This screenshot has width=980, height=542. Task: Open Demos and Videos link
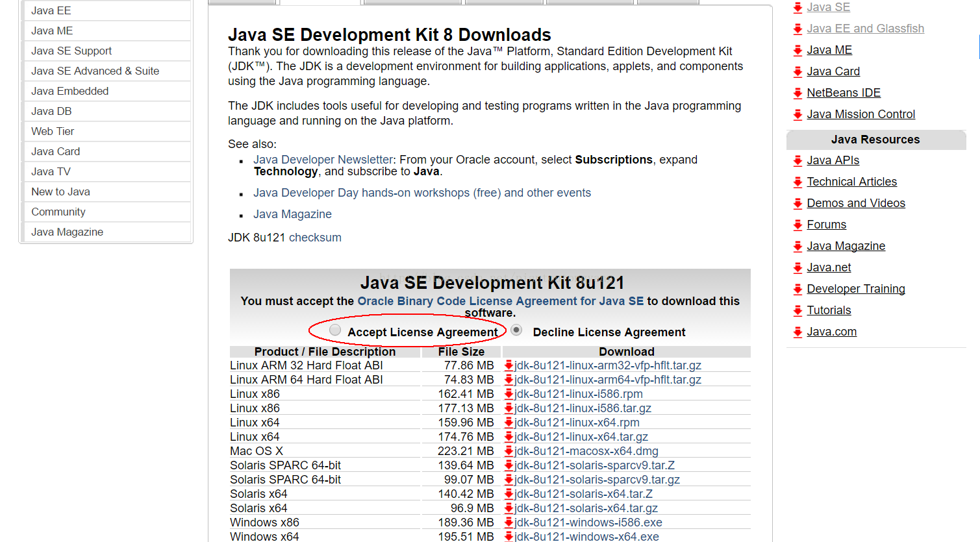(x=856, y=203)
